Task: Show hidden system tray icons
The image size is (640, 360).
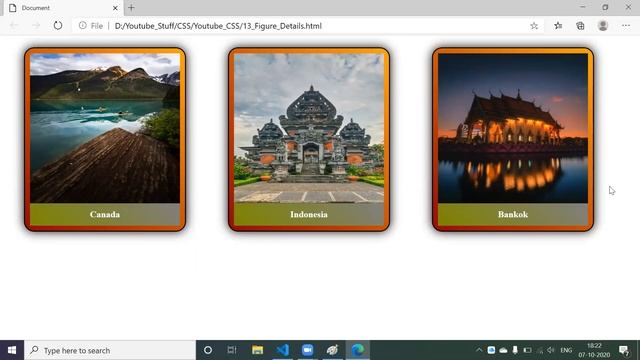Action: (x=479, y=350)
